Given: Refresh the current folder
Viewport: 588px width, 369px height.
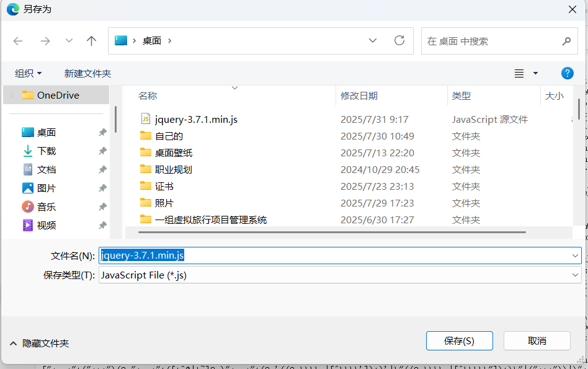Looking at the screenshot, I should pyautogui.click(x=399, y=40).
